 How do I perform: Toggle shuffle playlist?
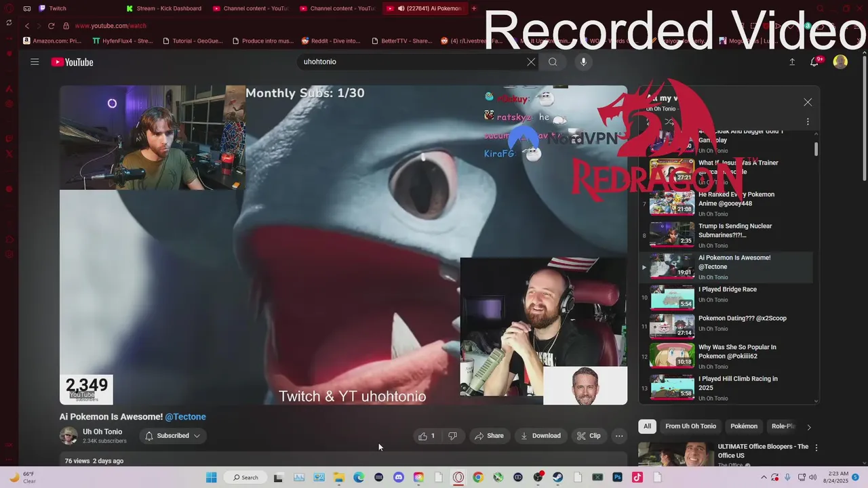click(669, 122)
